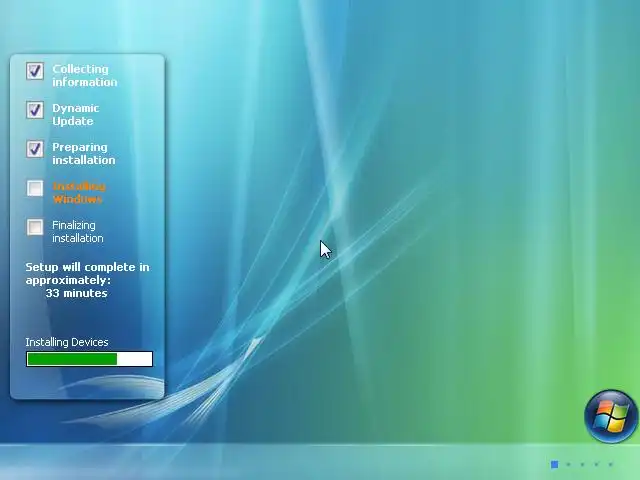Screen dimensions: 640x480
Task: Click the Installing Devices status label
Action: [x=67, y=342]
